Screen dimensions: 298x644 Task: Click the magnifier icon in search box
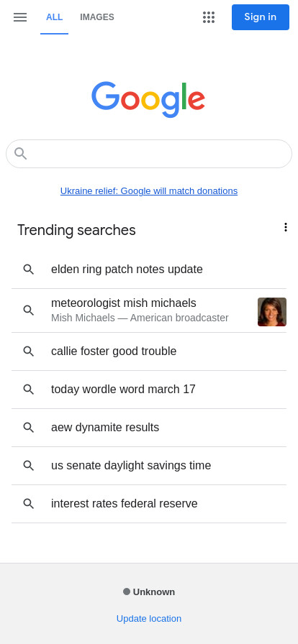point(21,154)
